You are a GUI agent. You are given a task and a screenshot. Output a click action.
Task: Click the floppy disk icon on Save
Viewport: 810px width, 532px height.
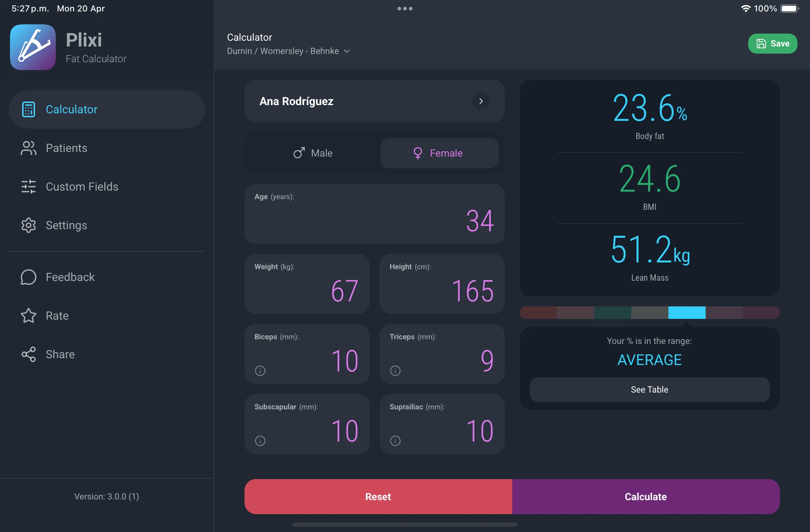(761, 44)
